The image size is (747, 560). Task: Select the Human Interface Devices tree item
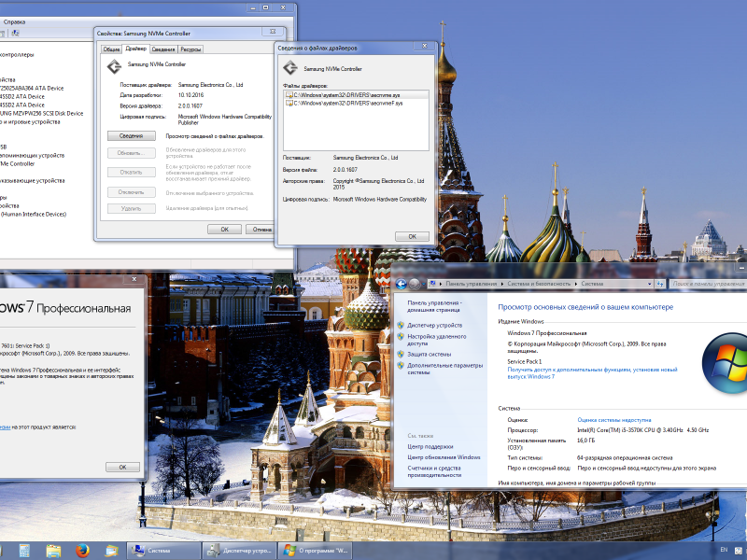[x=34, y=215]
